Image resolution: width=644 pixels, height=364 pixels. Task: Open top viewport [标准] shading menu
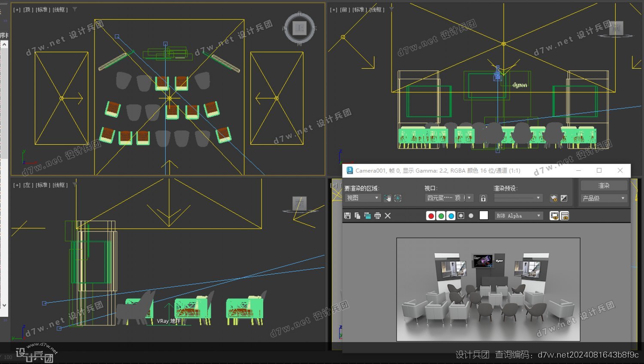[42, 9]
